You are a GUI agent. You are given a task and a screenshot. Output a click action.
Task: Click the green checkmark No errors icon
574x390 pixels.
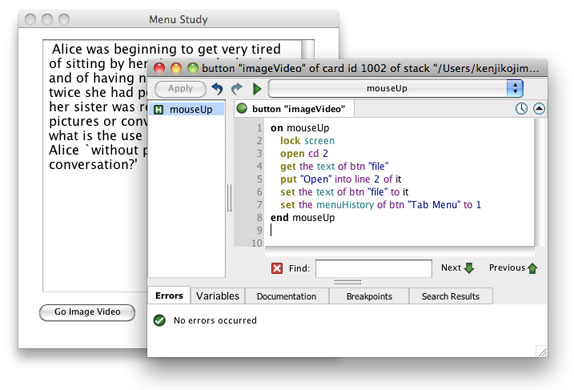tap(159, 320)
